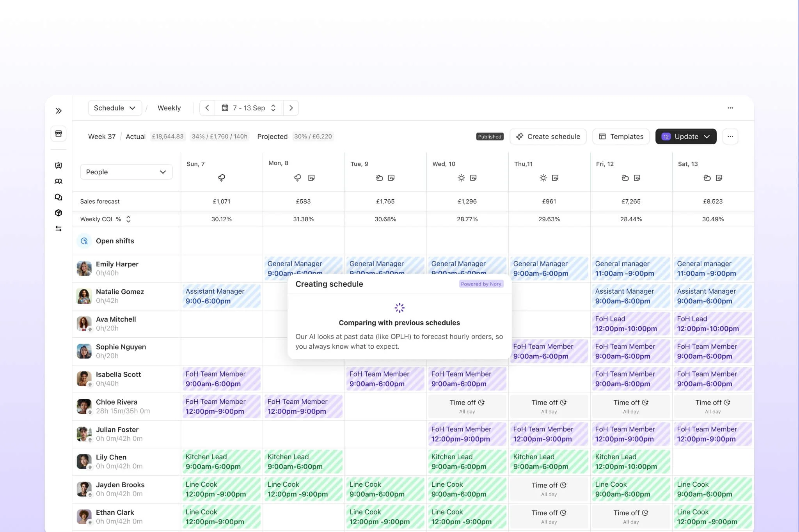
Task: Expand the sidebar with double-chevron icon
Action: [59, 111]
